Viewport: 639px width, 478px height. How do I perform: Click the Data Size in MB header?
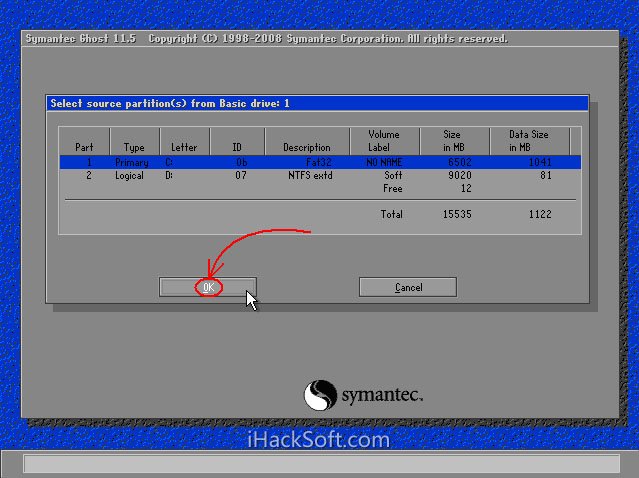529,141
